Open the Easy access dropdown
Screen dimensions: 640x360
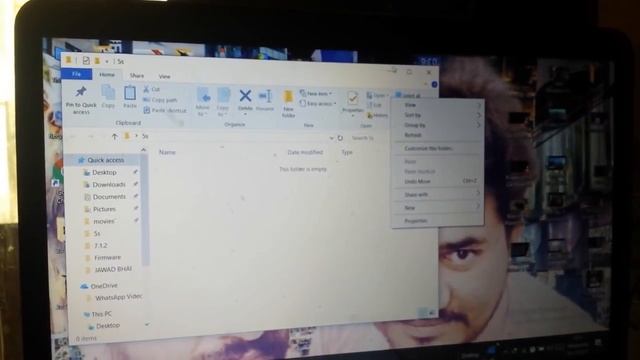pyautogui.click(x=318, y=104)
